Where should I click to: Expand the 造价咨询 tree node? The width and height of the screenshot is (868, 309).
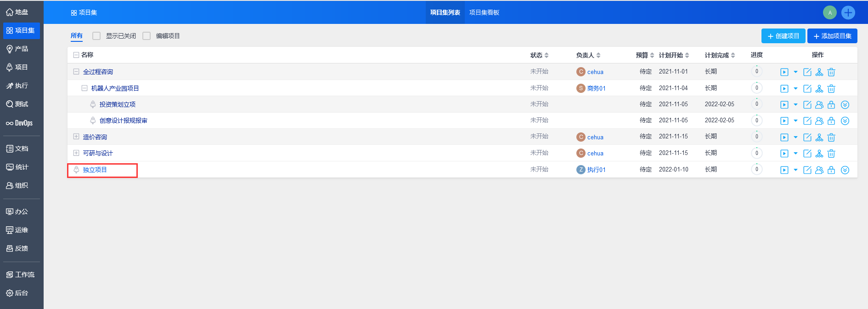(x=76, y=137)
